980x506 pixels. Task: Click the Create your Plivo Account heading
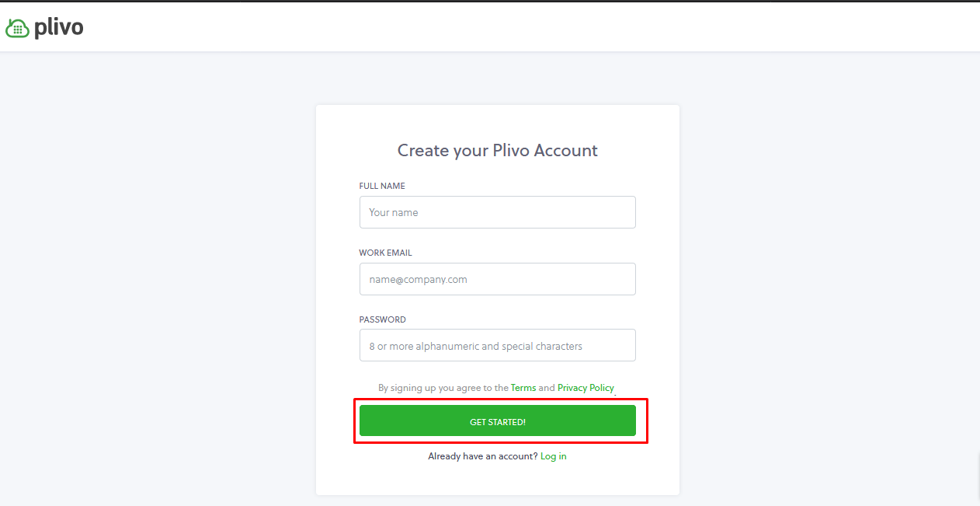point(498,150)
